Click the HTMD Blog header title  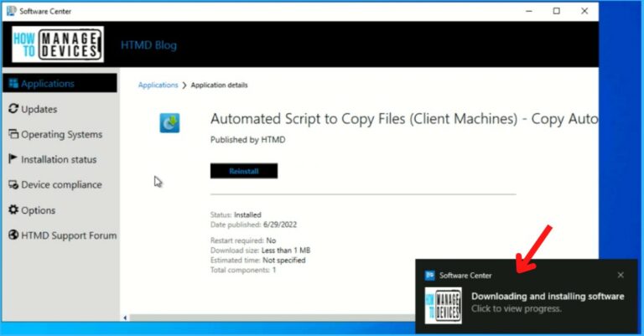coord(148,45)
